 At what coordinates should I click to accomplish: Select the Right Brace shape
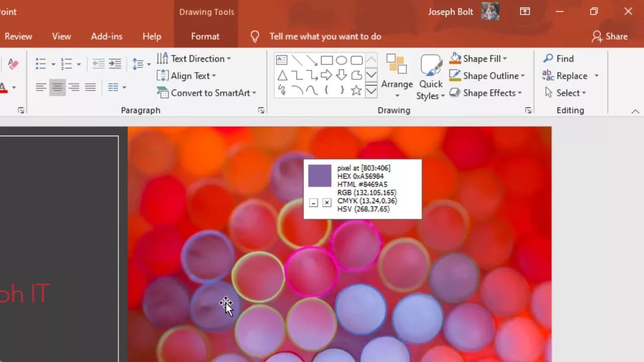[342, 90]
